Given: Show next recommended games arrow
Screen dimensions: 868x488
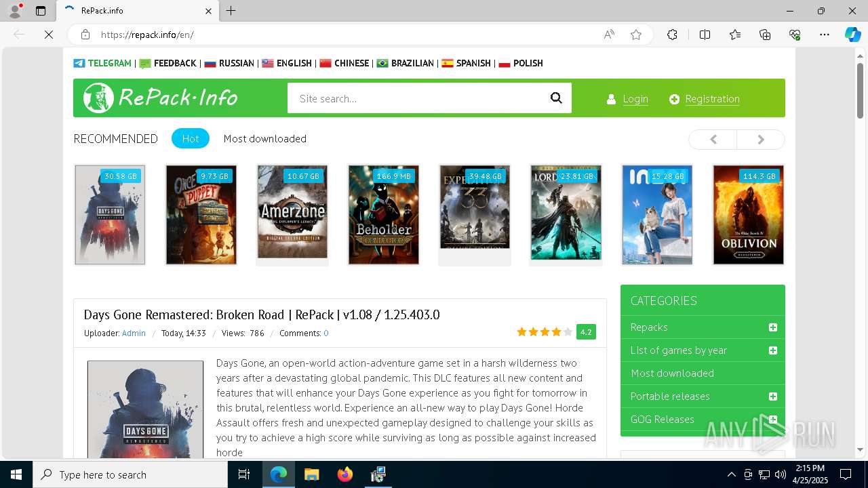Looking at the screenshot, I should point(761,139).
